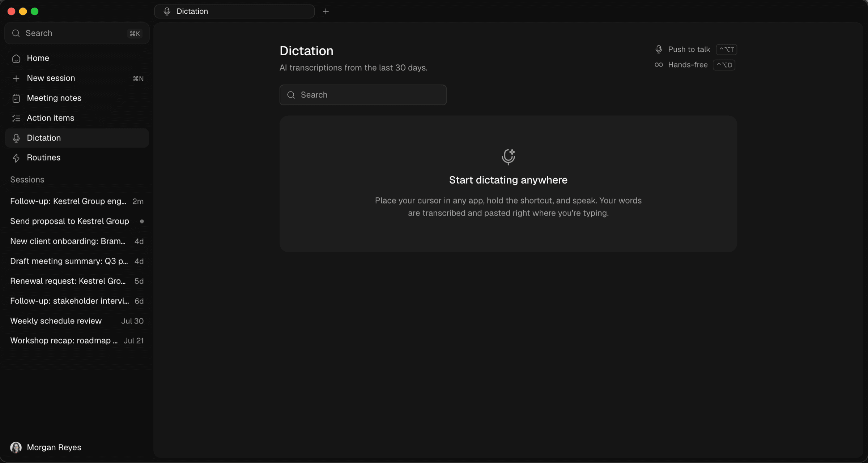Viewport: 868px width, 463px height.
Task: Click the Dictation microphone icon in sidebar
Action: pyautogui.click(x=16, y=138)
